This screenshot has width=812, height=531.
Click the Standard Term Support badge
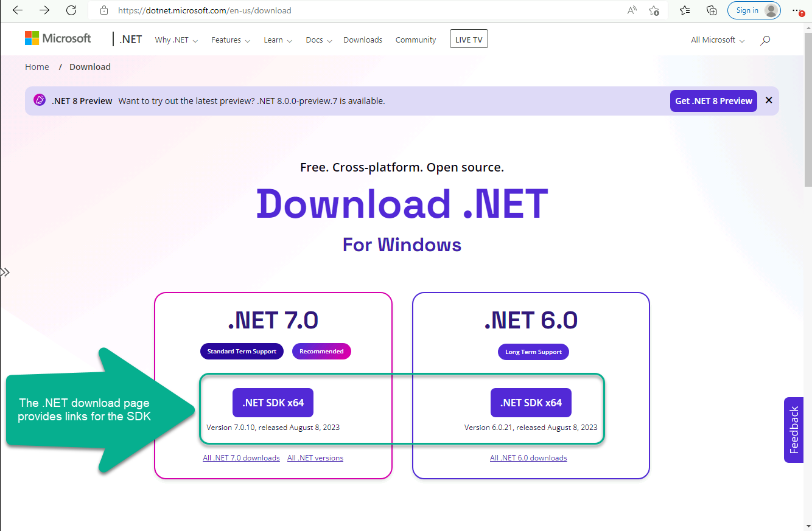tap(242, 352)
